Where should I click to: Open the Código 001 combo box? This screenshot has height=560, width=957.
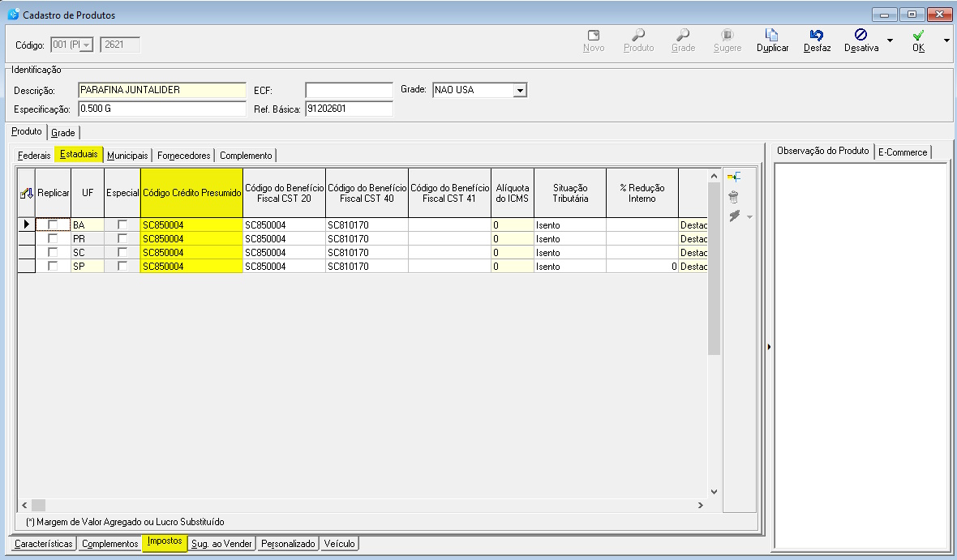click(71, 45)
